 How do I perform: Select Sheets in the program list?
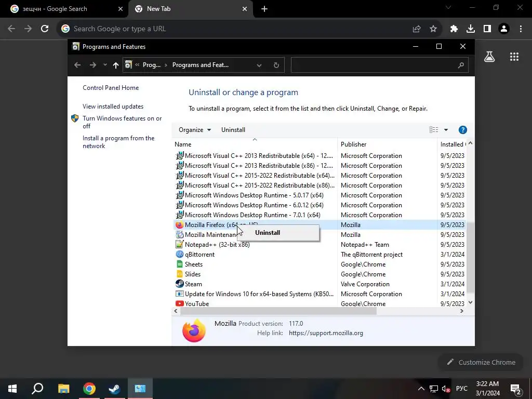coord(319,264)
